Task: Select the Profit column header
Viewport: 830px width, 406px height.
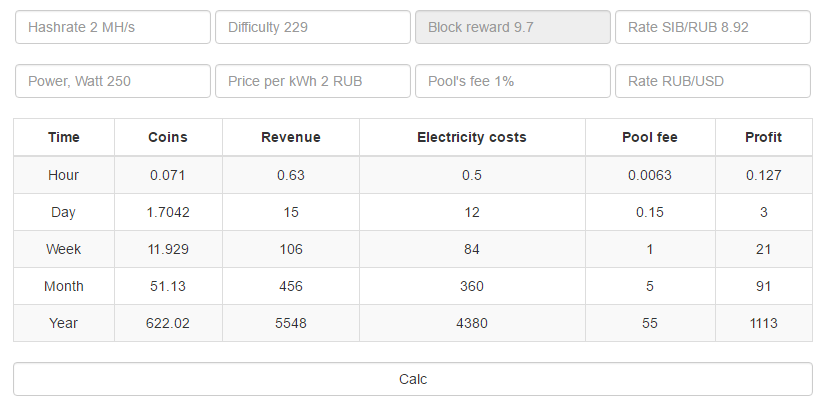Action: [x=763, y=137]
